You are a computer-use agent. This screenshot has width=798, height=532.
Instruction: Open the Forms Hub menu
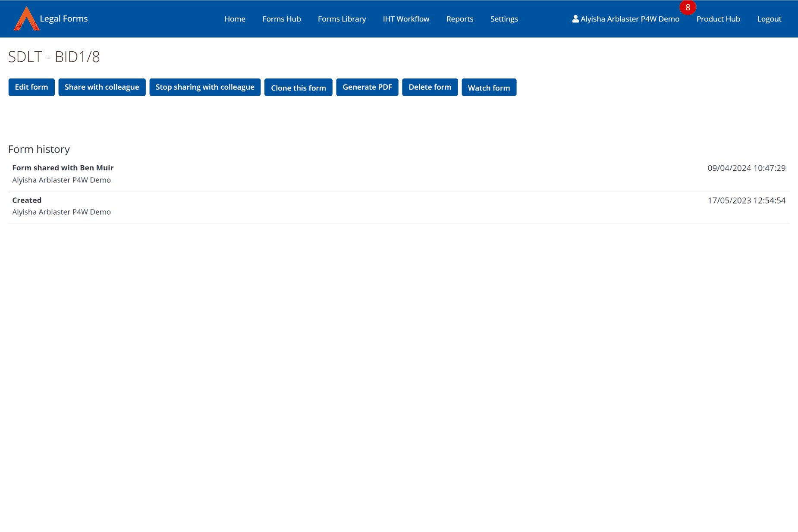coord(281,19)
